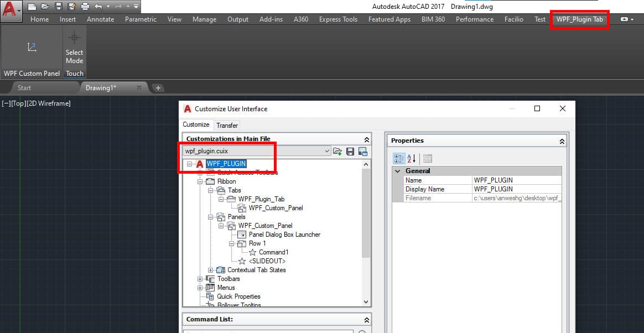Collapse the Command List pane
Viewport: 644px width, 333px height.
pos(366,320)
